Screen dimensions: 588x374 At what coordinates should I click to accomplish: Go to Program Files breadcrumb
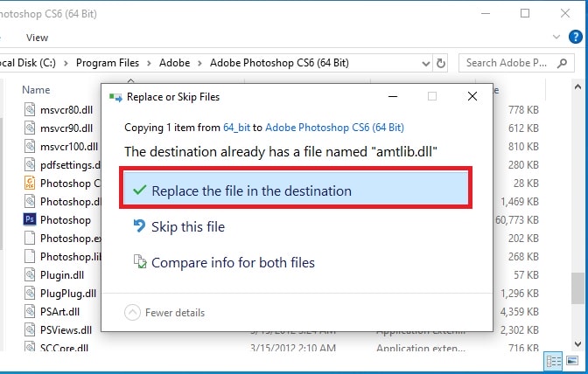(108, 63)
